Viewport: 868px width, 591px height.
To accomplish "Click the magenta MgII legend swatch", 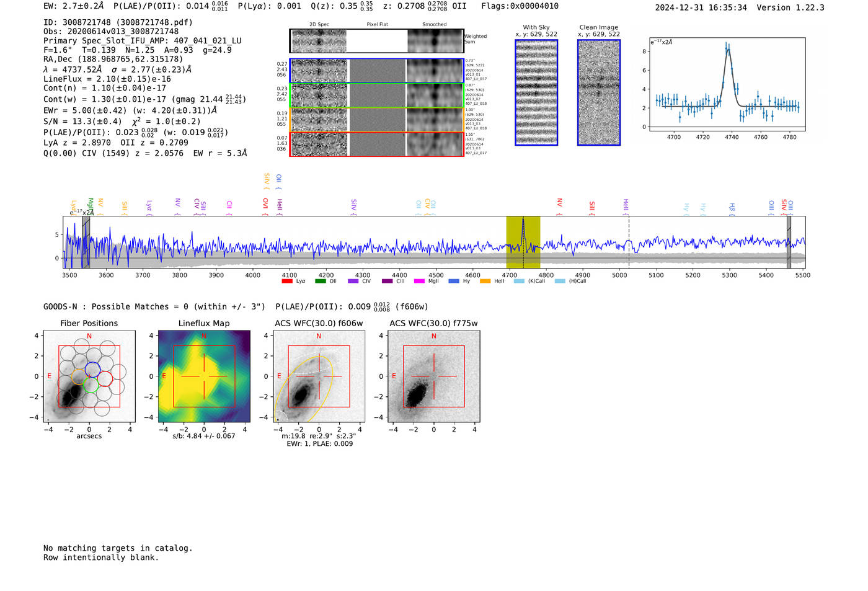I will [419, 282].
